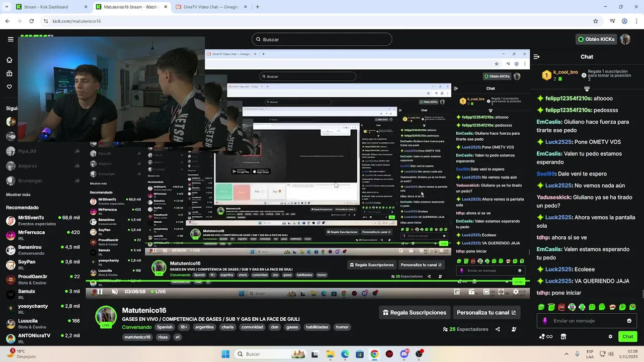
Task: Open ProudGam3r recommended channel
Action: (43, 279)
